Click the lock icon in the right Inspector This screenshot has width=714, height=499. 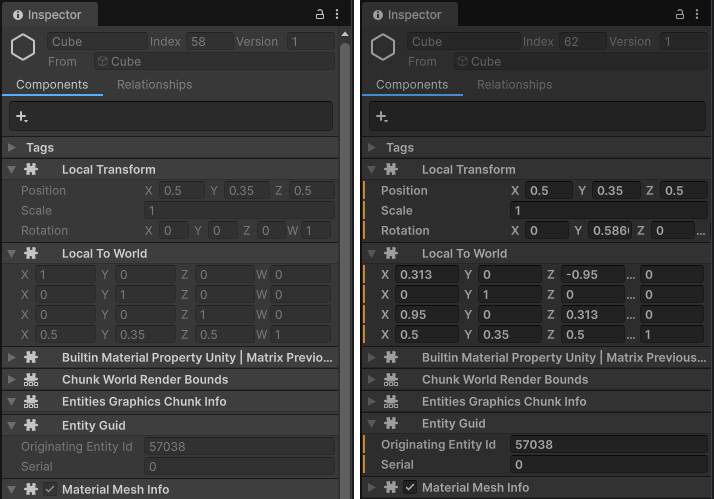[x=679, y=14]
